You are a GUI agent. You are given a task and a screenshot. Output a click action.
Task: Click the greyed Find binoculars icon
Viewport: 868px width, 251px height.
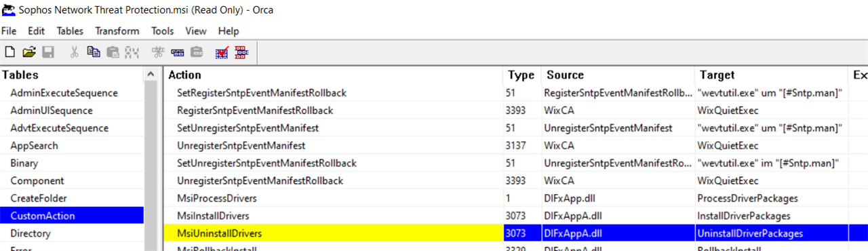[x=132, y=52]
